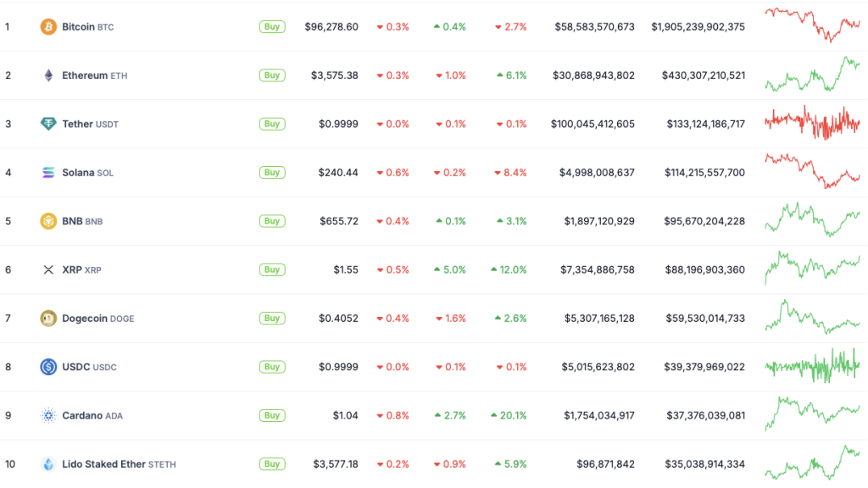Select the Dogecoin coin icon

click(47, 319)
